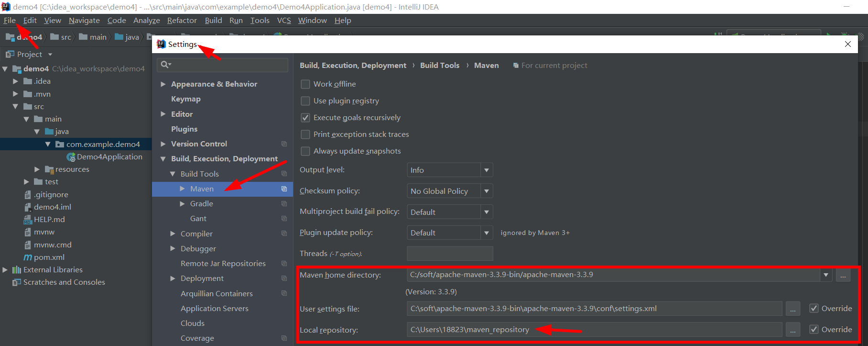Click Version Control project-level icon
The image size is (868, 346).
point(284,144)
